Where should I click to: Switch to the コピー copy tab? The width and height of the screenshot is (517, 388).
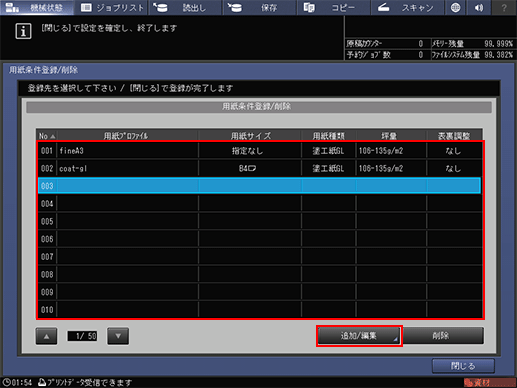pos(333,7)
